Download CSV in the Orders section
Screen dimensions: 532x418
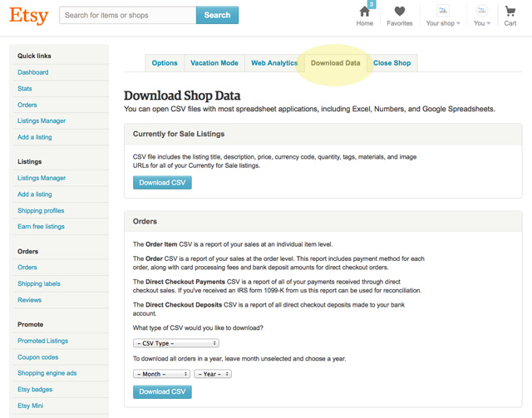[x=162, y=392]
